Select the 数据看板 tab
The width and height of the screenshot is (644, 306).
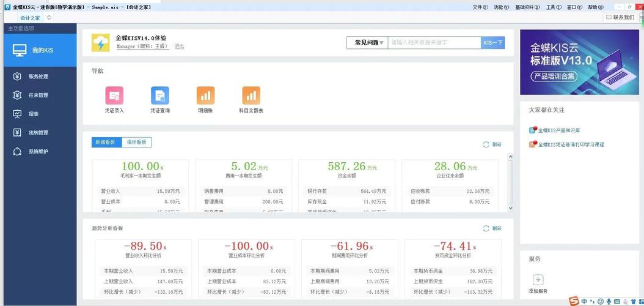107,143
